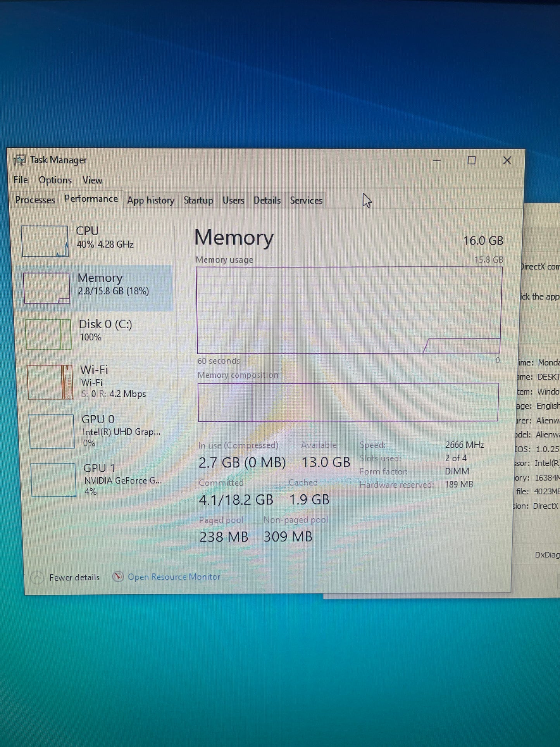
Task: Click the Task Manager title bar icon
Action: 19,160
